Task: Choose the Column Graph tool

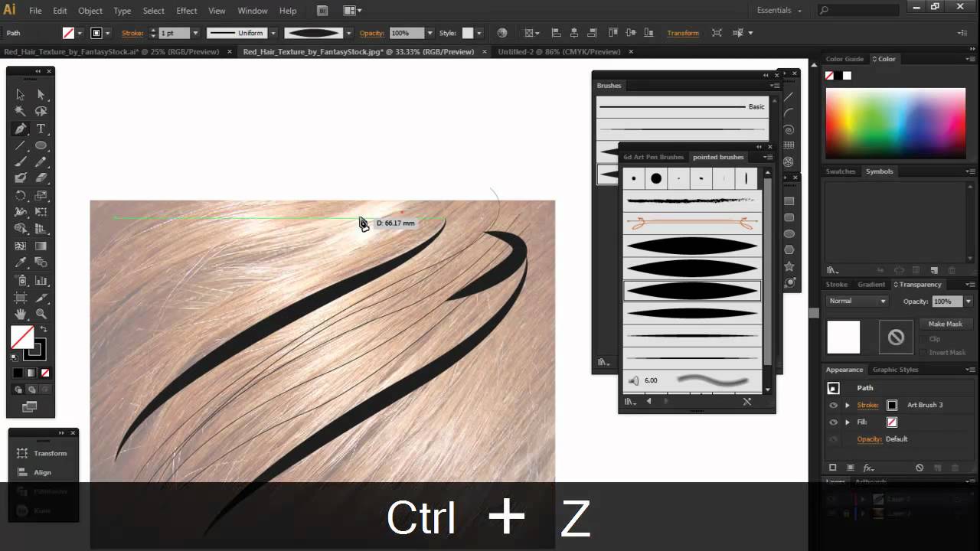Action: tap(41, 280)
